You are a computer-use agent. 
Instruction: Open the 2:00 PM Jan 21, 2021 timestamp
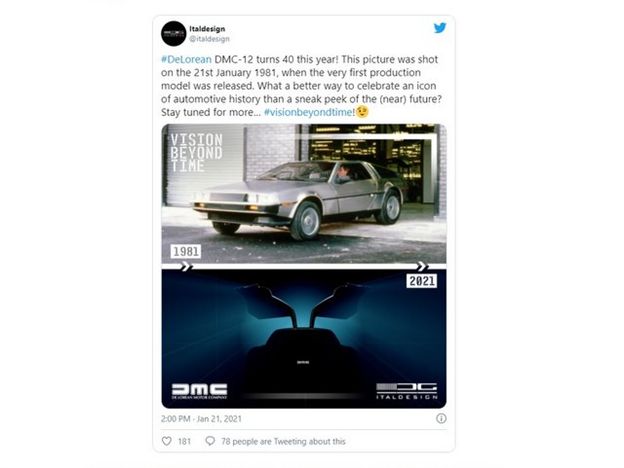[201, 419]
